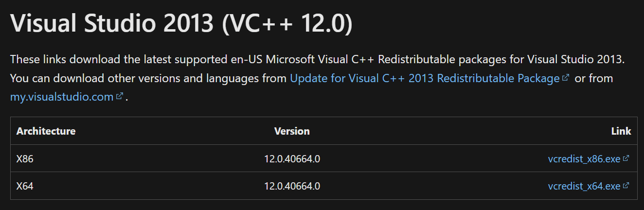Click the X86 architecture cell
This screenshot has width=644, height=210.
tap(25, 158)
